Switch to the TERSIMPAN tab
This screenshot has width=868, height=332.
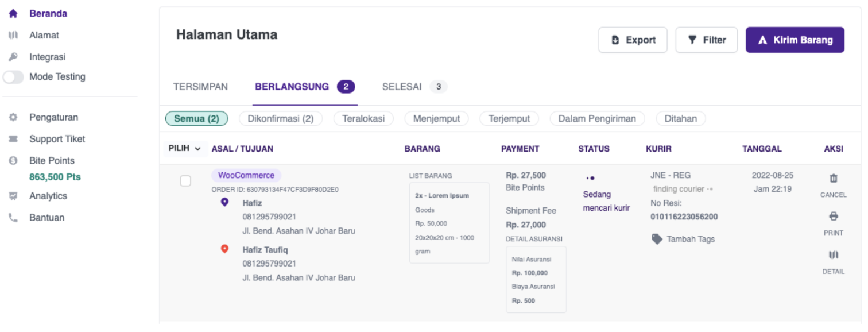tap(200, 87)
